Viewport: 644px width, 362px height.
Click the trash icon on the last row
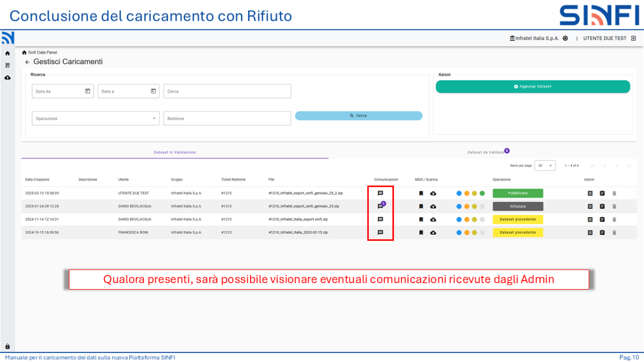click(x=614, y=232)
